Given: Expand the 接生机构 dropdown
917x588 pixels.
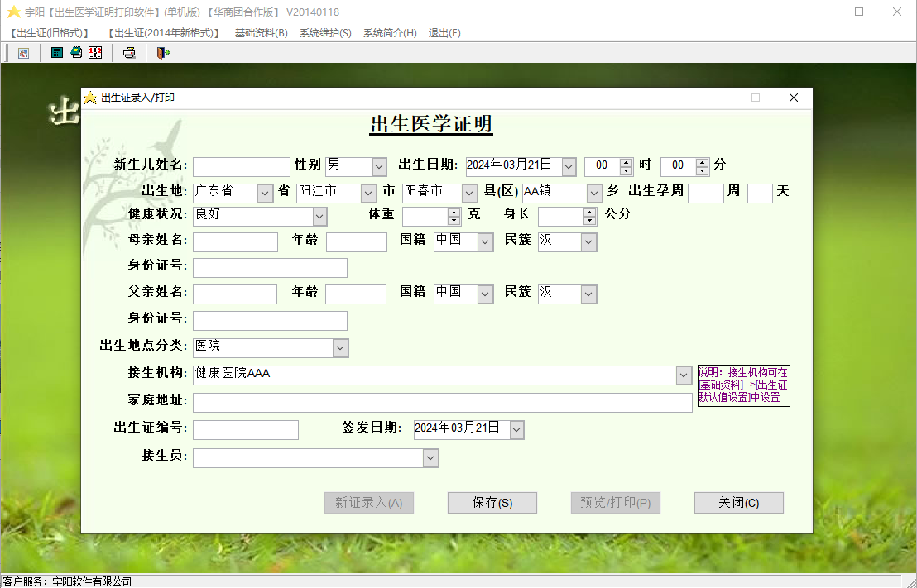Looking at the screenshot, I should click(x=684, y=375).
